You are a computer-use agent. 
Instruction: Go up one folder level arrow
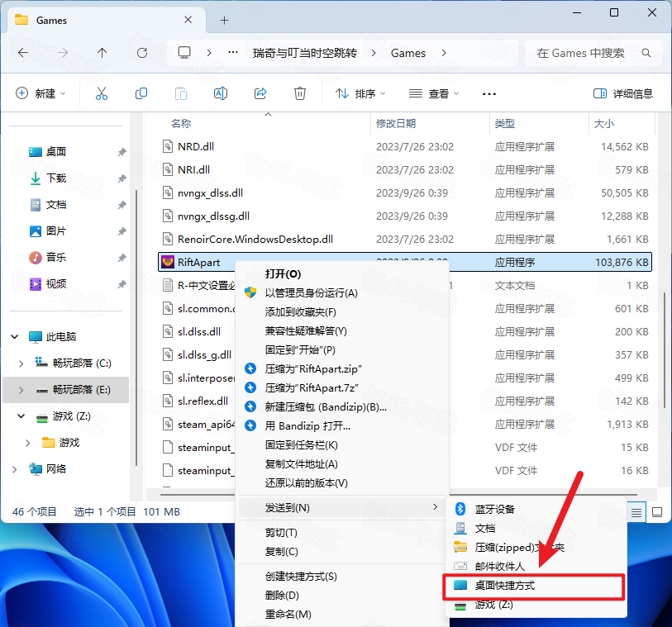point(102,53)
